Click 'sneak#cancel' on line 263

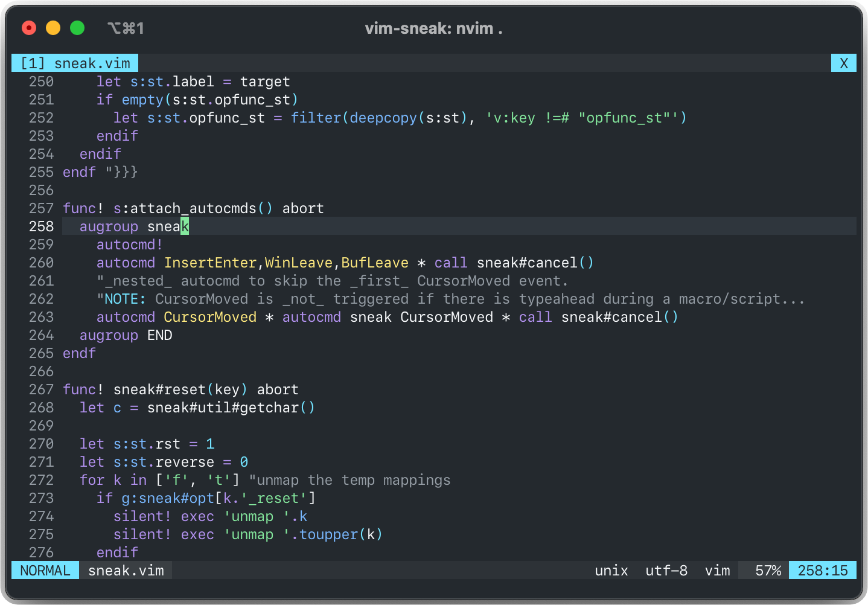tap(611, 317)
